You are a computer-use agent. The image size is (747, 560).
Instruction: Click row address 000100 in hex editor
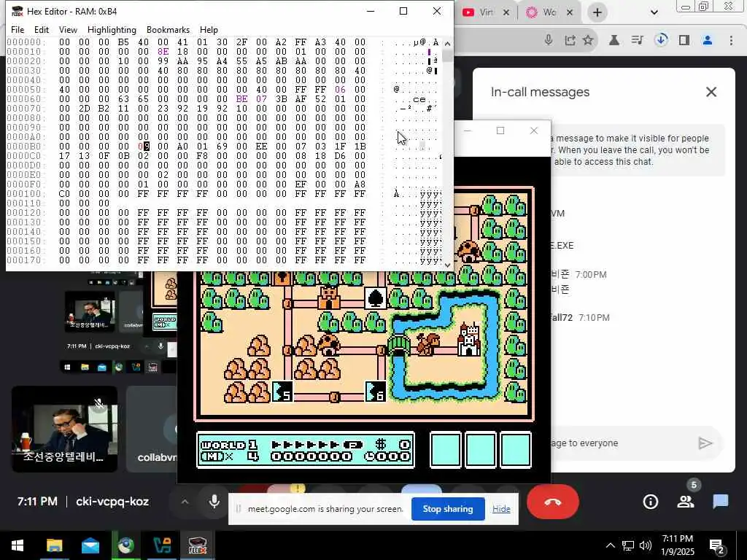coord(25,194)
